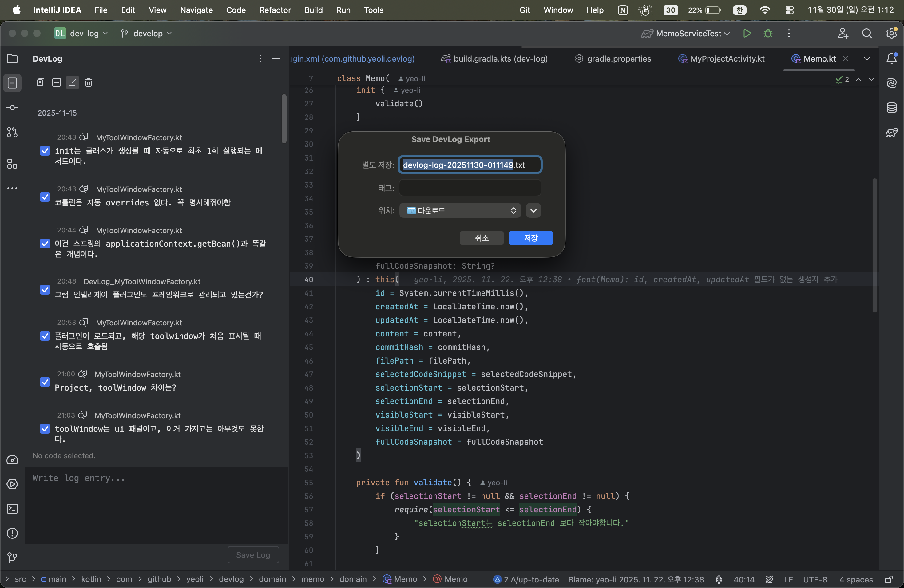Image resolution: width=904 pixels, height=588 pixels.
Task: Uncheck the 20:43 init 클래스 log entry
Action: click(45, 151)
